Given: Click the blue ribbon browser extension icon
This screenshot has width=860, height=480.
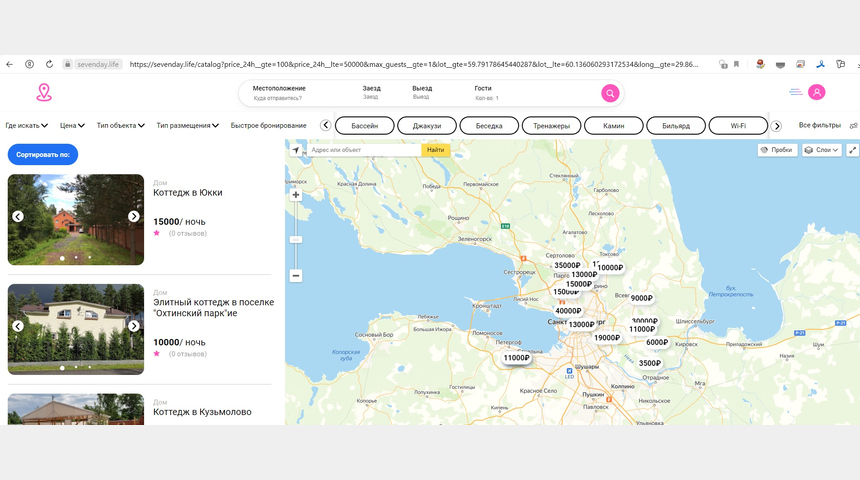Looking at the screenshot, I should pos(820,64).
